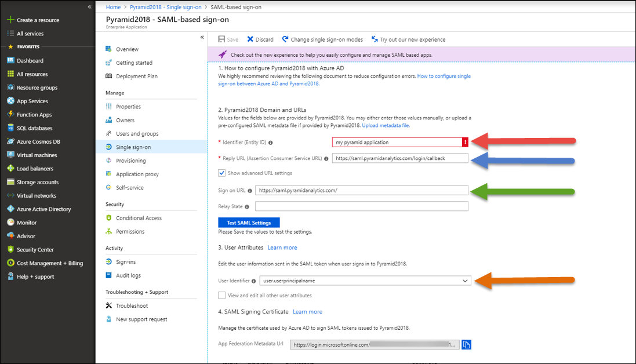
Task: Click the Create a resource plus icon
Action: pos(10,20)
